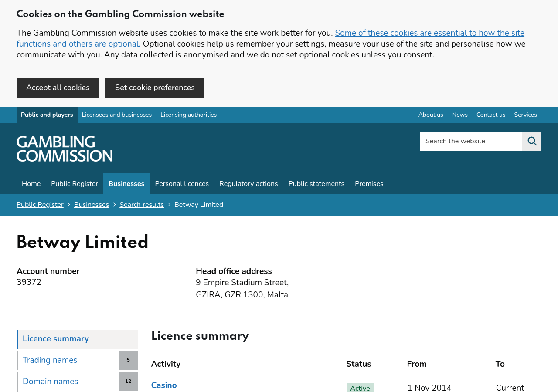This screenshot has height=392, width=558.
Task: Open About us link
Action: (x=431, y=115)
